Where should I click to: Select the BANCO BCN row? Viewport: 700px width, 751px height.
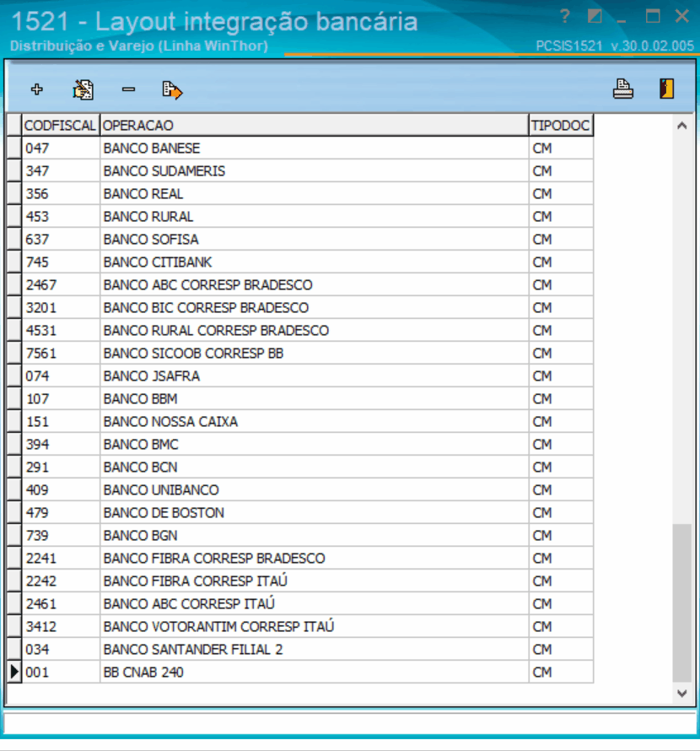coord(300,467)
